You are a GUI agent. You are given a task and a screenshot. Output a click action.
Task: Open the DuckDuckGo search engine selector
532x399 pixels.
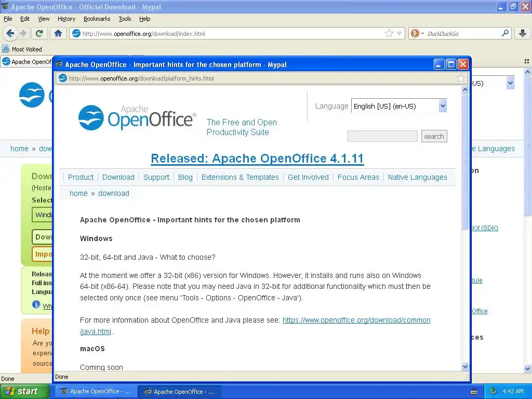[417, 33]
